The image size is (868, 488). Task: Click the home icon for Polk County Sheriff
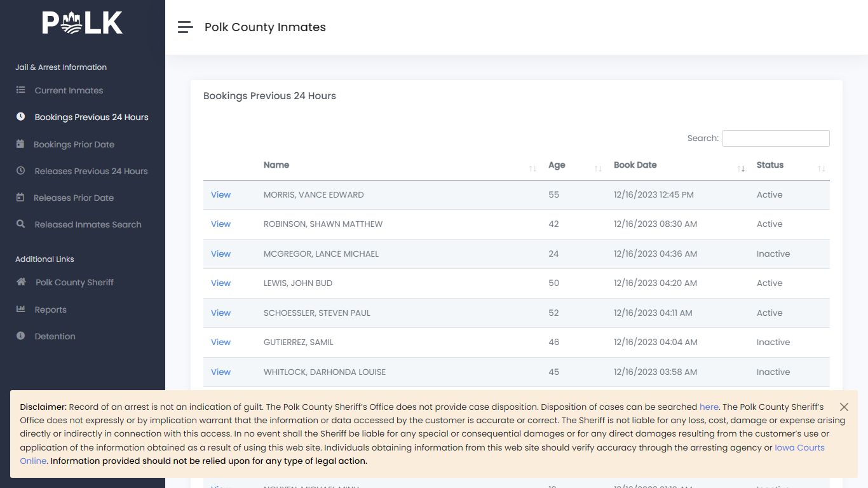click(x=22, y=282)
